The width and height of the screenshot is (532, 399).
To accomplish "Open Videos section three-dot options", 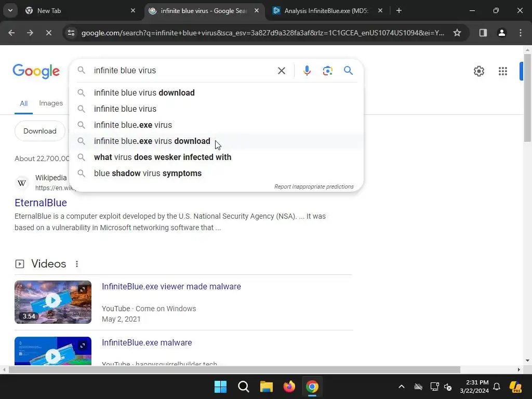I will (77, 264).
